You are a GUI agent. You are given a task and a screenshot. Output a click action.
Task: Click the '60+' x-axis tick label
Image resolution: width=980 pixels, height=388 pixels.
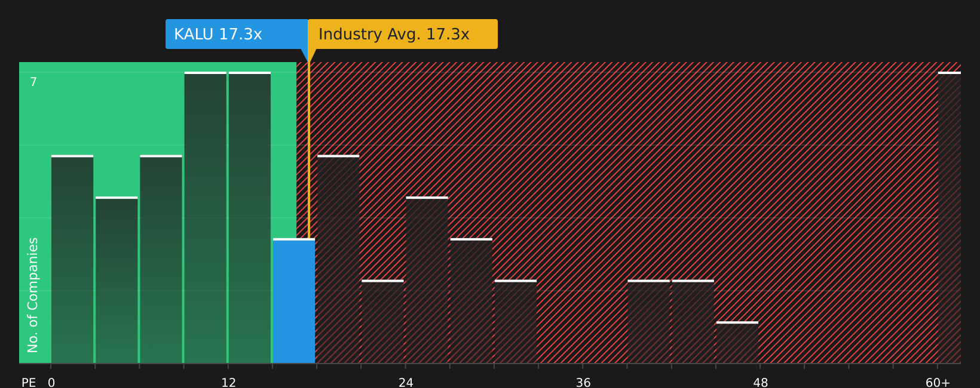pyautogui.click(x=938, y=383)
